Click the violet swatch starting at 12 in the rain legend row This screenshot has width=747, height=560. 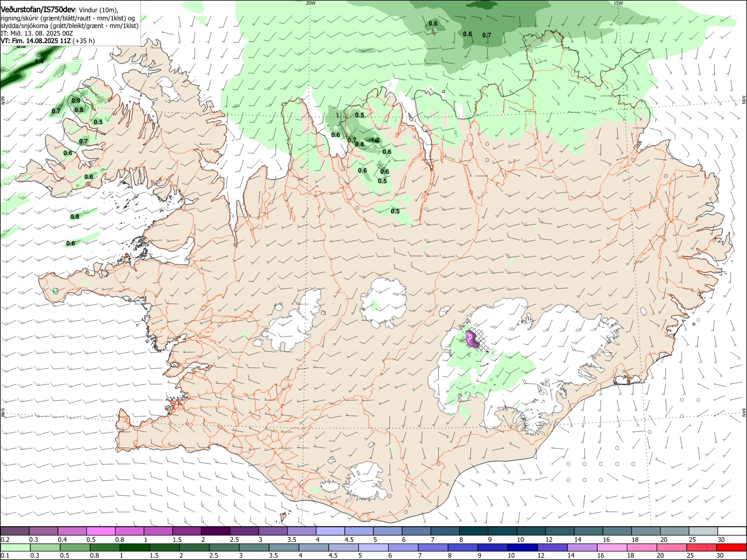(551, 547)
